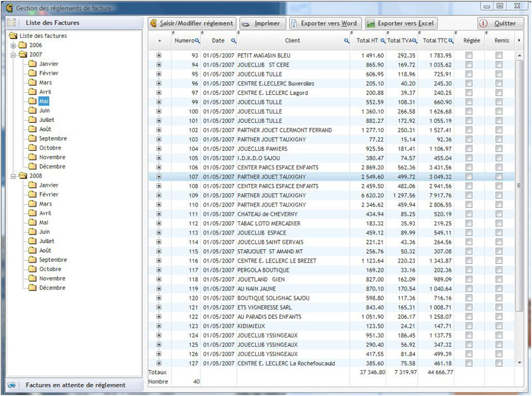
Task: Tick Remis checkbox for invoice 102
Action: (x=499, y=130)
